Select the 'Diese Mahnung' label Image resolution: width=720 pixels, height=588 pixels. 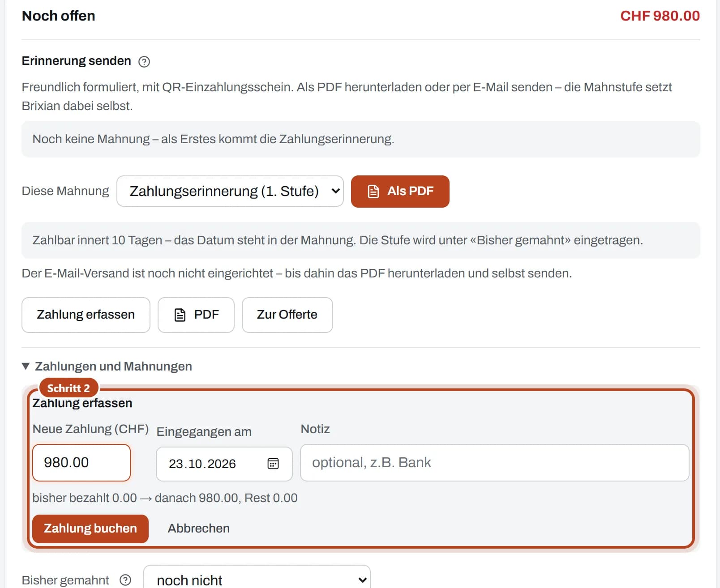65,191
